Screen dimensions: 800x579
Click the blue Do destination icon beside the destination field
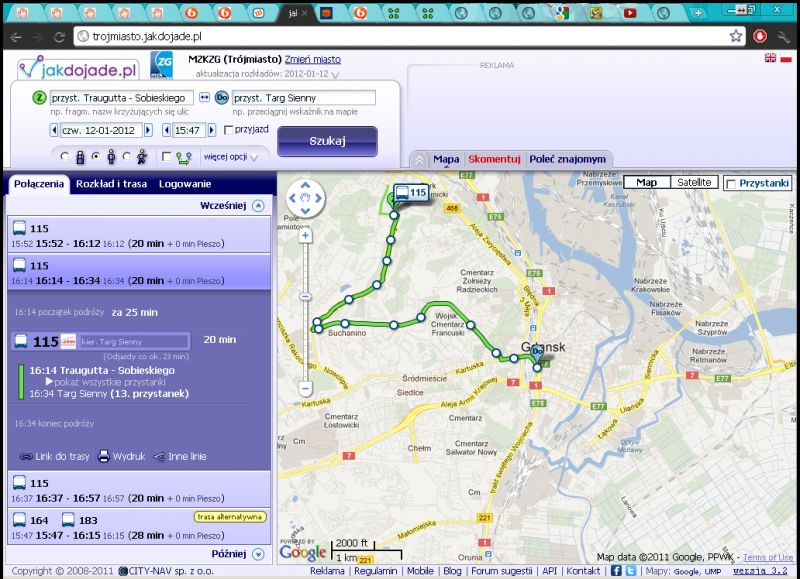pos(221,97)
